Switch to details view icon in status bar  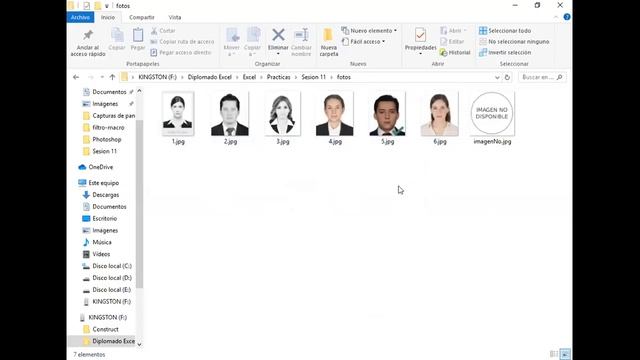pyautogui.click(x=554, y=354)
